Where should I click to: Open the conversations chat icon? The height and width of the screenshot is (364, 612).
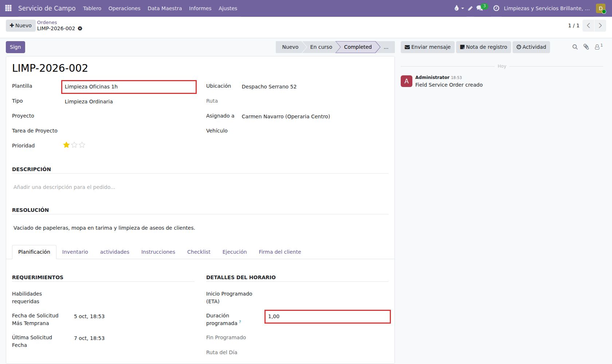tap(480, 8)
